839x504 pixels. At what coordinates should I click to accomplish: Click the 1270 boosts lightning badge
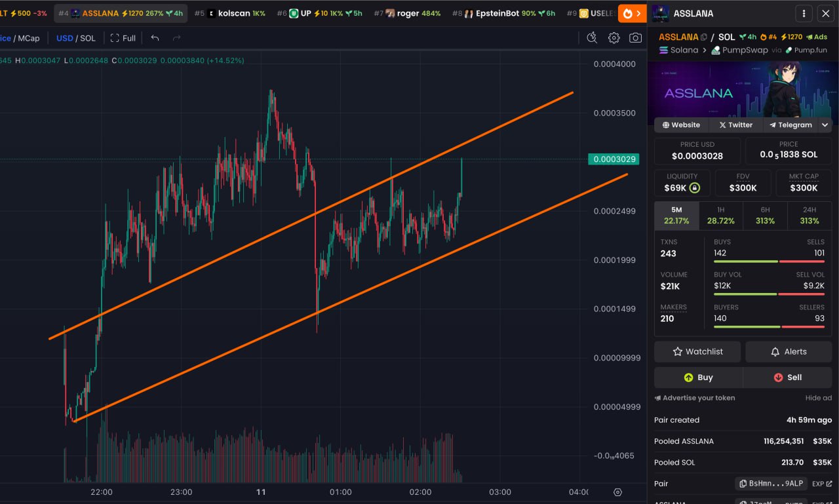pyautogui.click(x=791, y=37)
